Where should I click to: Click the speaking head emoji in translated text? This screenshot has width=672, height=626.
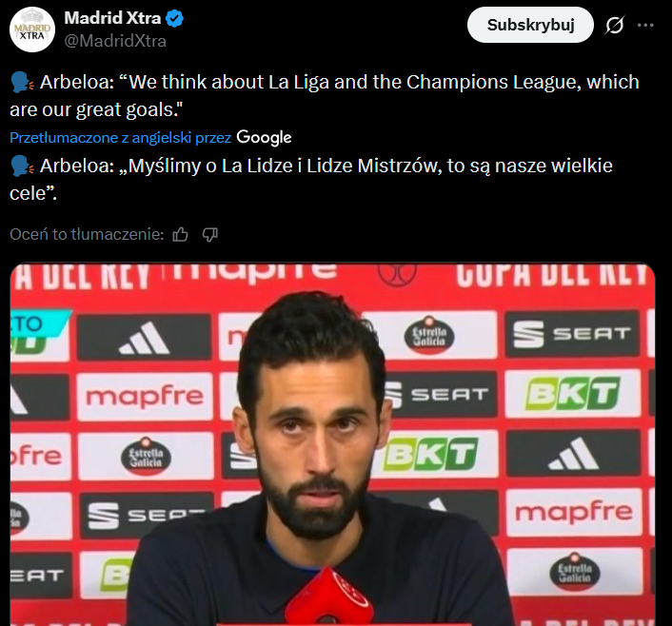pyautogui.click(x=22, y=166)
